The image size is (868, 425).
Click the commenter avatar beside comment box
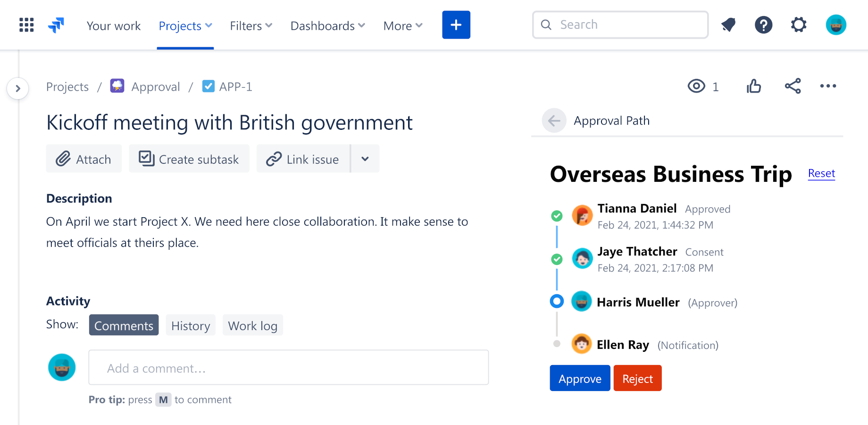coord(62,367)
